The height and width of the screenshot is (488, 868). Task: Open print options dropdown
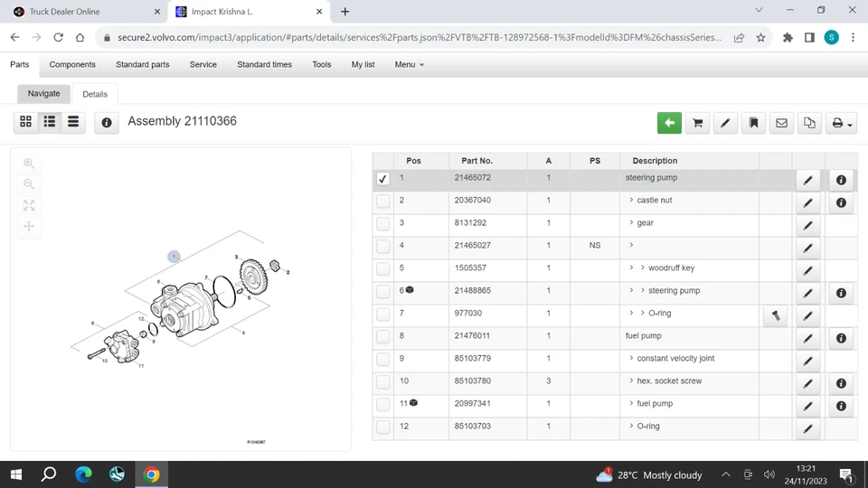click(x=841, y=123)
